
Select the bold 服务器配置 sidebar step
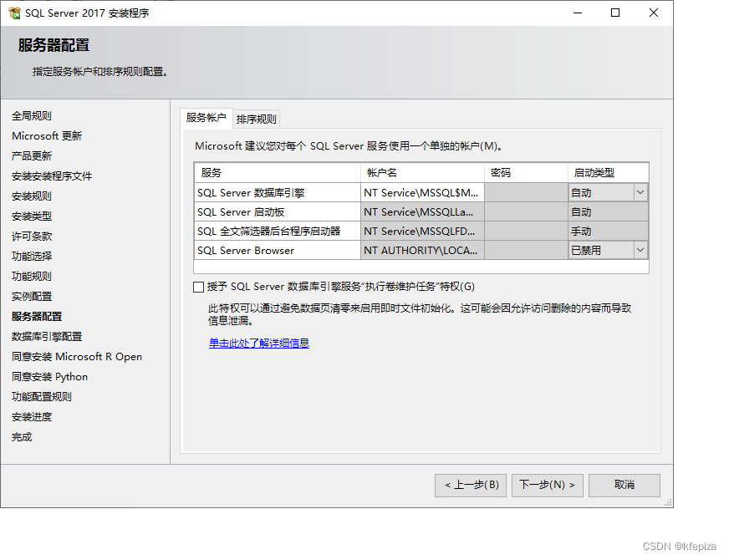tap(37, 317)
